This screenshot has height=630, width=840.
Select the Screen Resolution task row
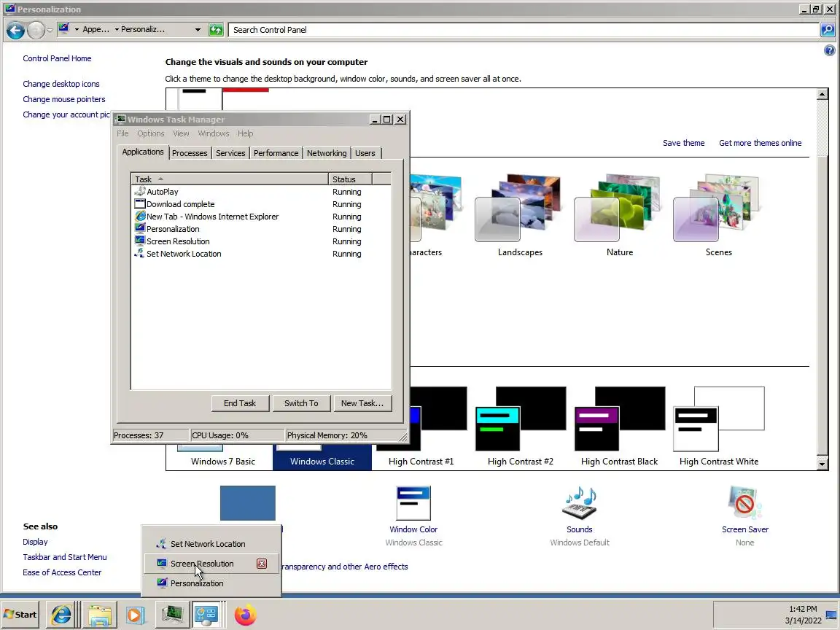coord(261,241)
